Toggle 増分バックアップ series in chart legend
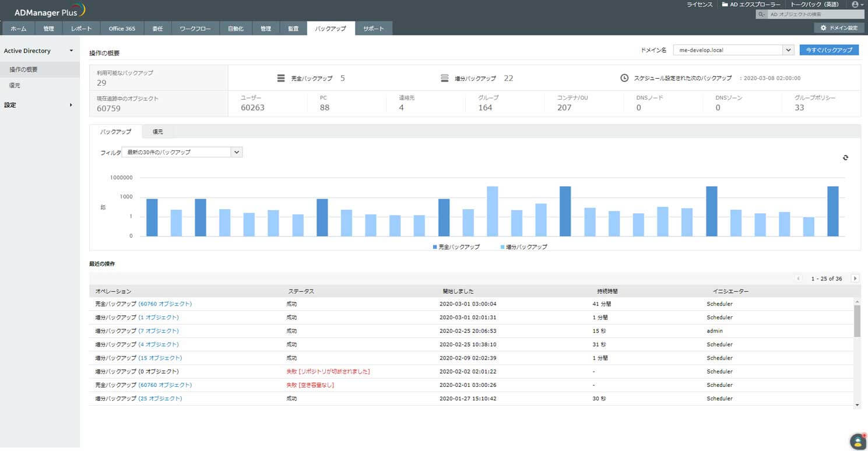The image size is (868, 451). click(x=524, y=247)
